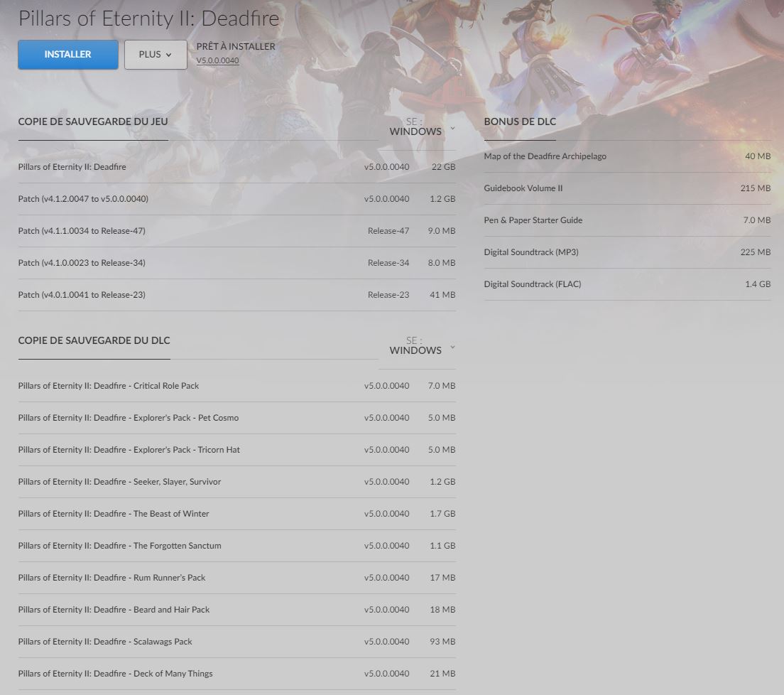Download Seeker, Slayer, Survivor DLC
This screenshot has width=784, height=695.
(x=236, y=482)
